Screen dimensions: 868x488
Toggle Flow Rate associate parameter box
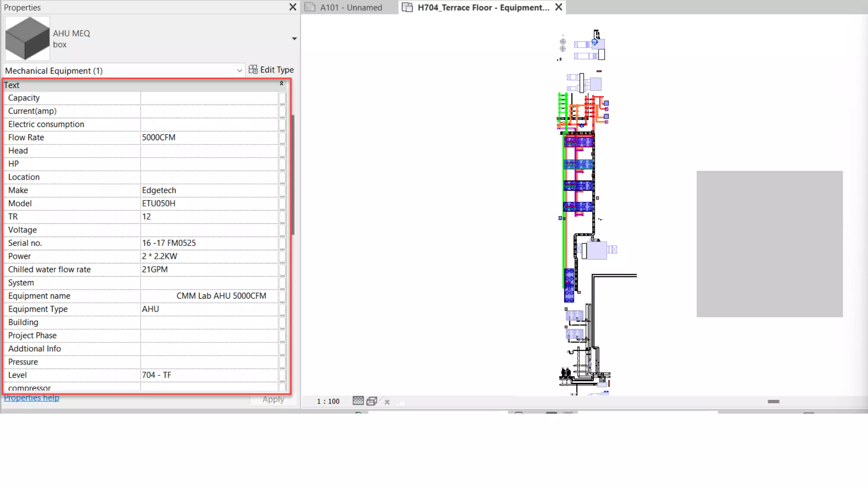[x=282, y=137]
